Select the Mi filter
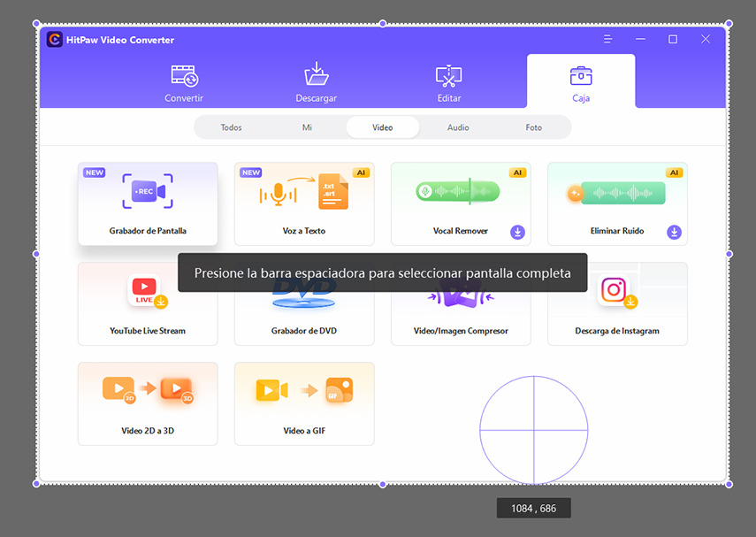The width and height of the screenshot is (756, 537). pyautogui.click(x=307, y=127)
